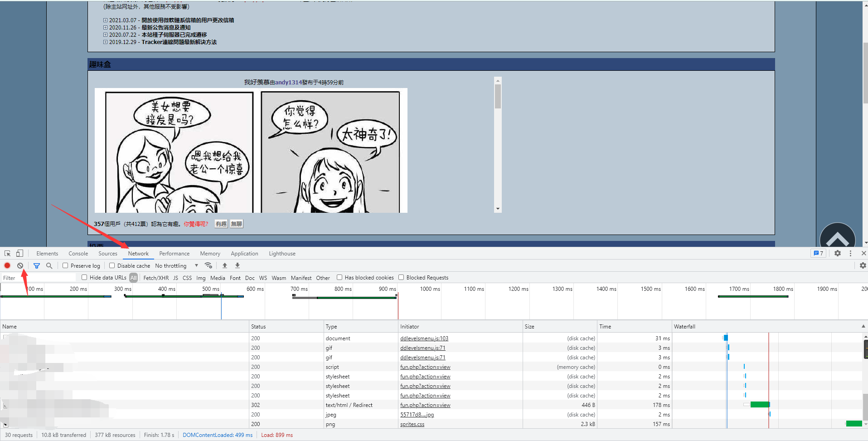
Task: Click the fun box scroll-down arrow
Action: (x=498, y=209)
